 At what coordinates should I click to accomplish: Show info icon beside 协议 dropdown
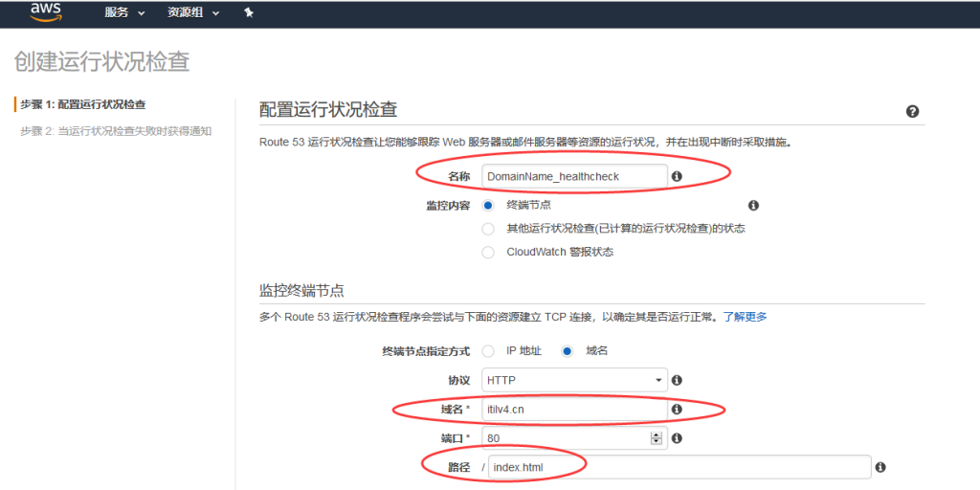tap(677, 380)
